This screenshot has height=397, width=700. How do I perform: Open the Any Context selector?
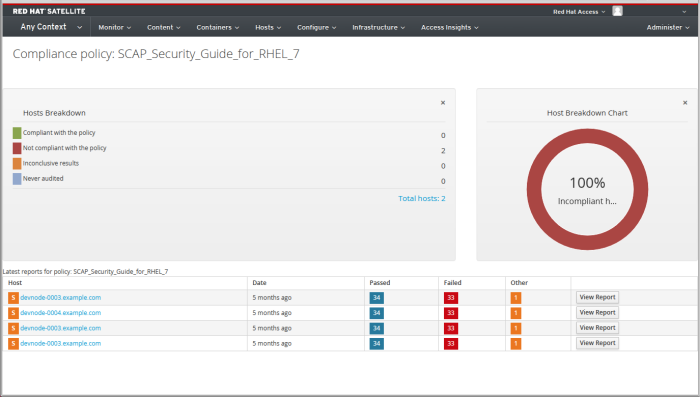51,27
